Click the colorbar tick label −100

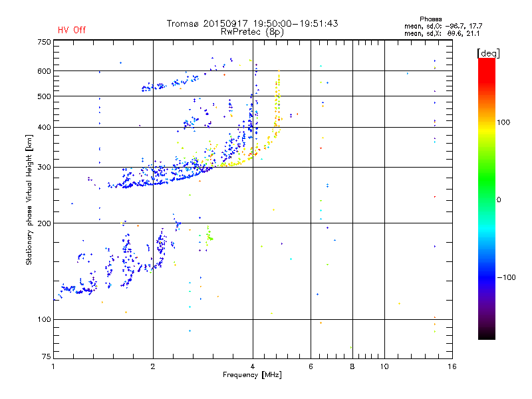(x=505, y=277)
